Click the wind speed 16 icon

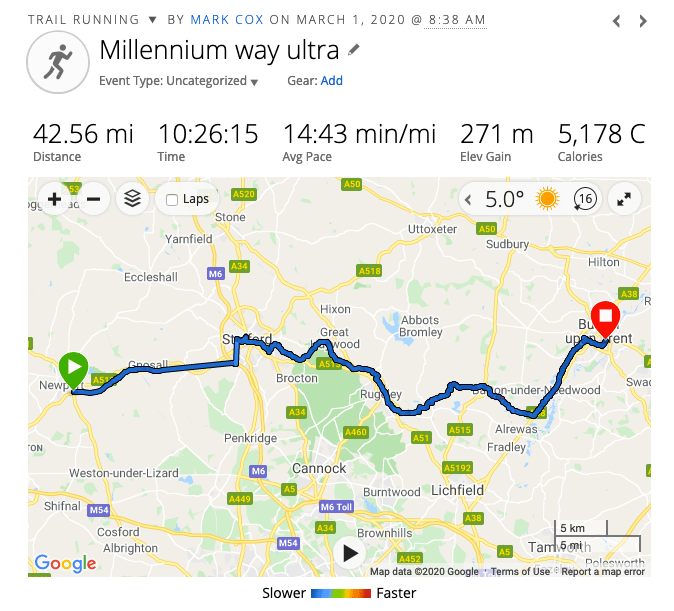584,199
